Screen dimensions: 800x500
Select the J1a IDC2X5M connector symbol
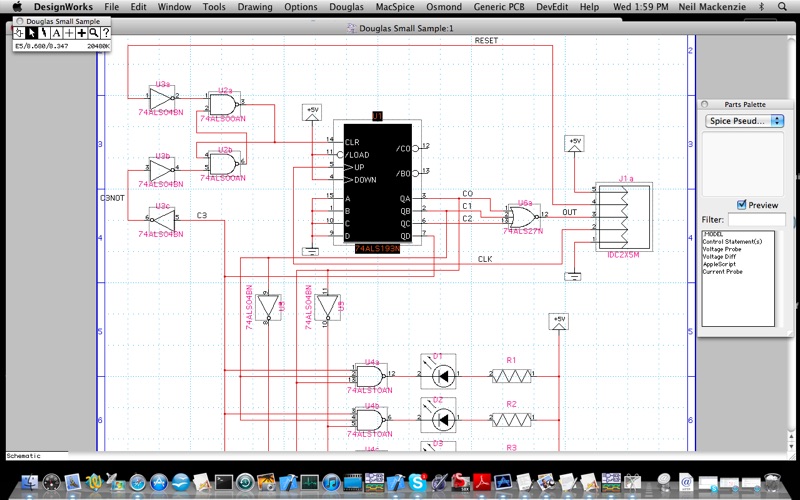(624, 217)
